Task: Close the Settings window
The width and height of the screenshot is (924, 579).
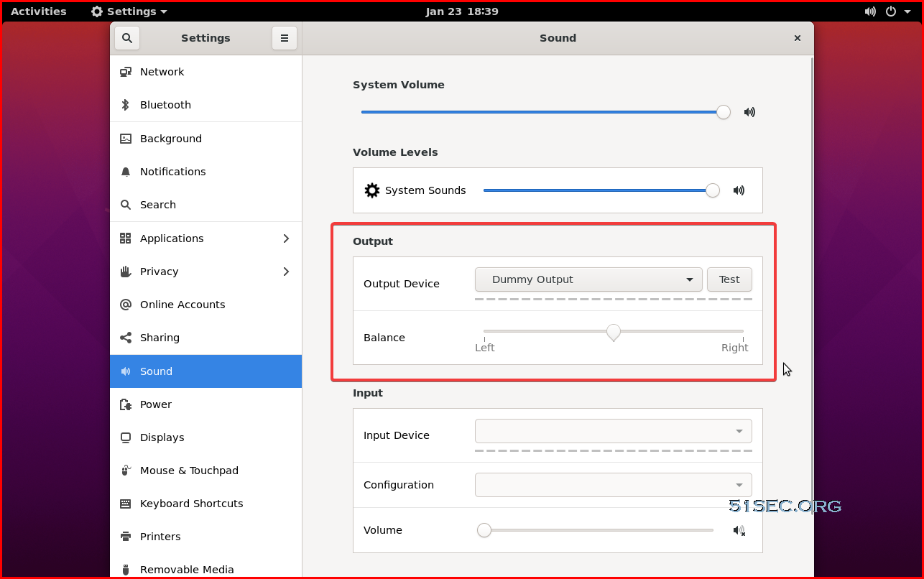Action: 798,38
